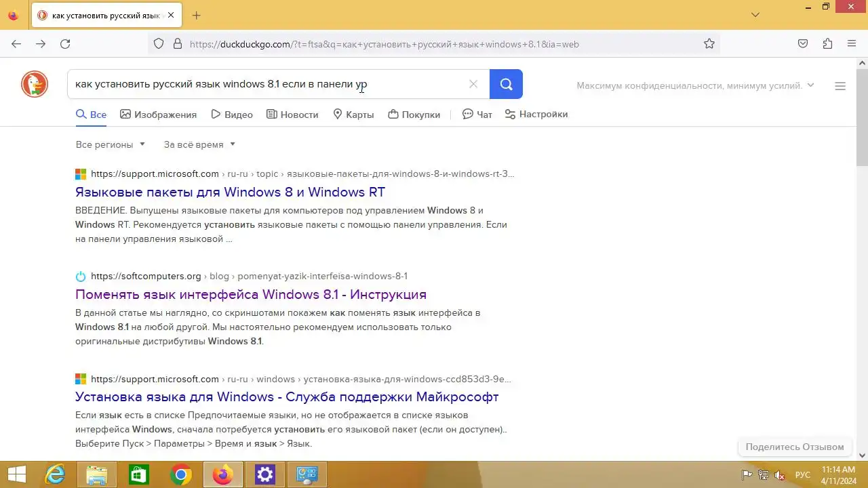Open the DuckDuckGo hamburger menu
The image size is (868, 488).
(x=840, y=86)
